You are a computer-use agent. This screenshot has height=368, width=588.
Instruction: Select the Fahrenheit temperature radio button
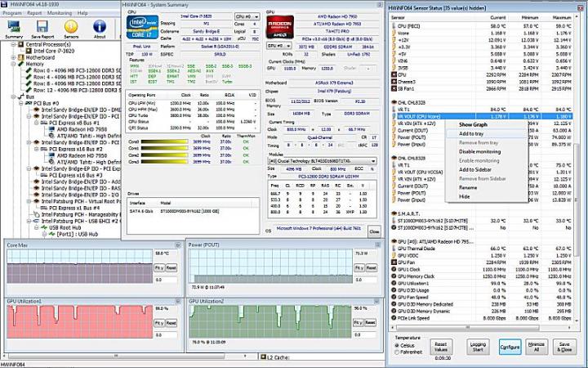tap(397, 352)
